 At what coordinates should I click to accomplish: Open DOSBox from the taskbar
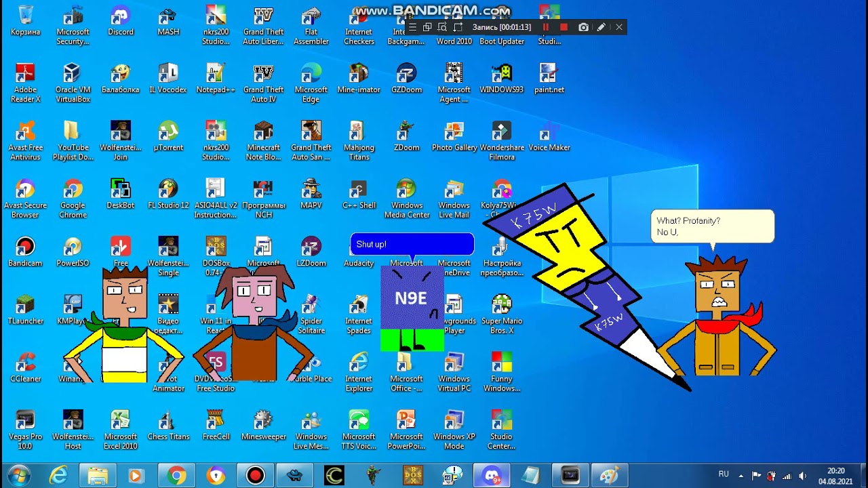click(413, 476)
